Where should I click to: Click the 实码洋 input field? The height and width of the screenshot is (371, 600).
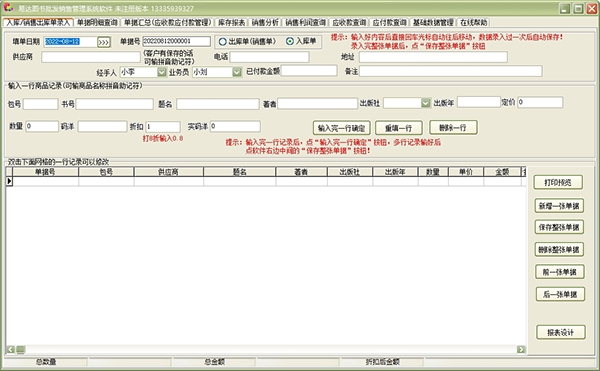coord(235,126)
